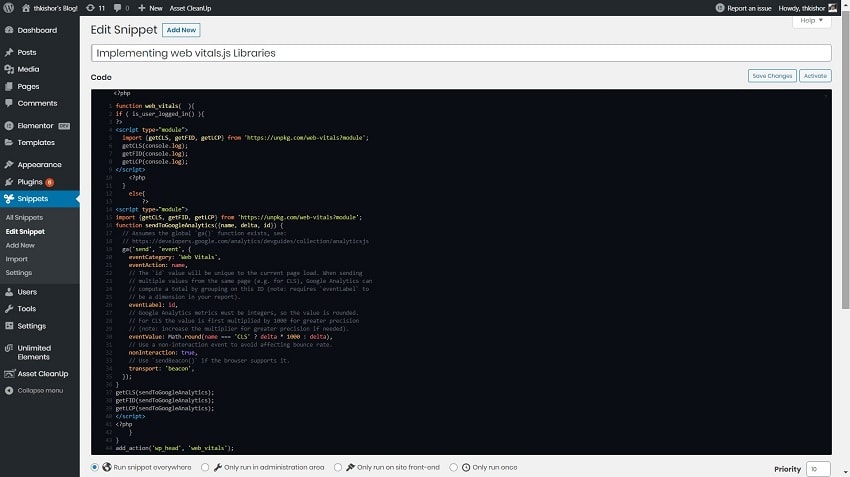Click the Activate button
This screenshot has height=477, width=850.
pyautogui.click(x=815, y=76)
